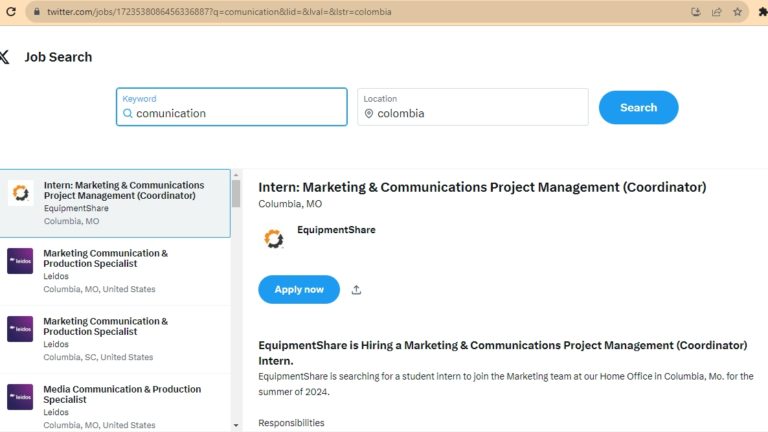Screen dimensions: 768x432
Task: Select the Intern: Marketing & Communications job listing
Action: coord(115,203)
